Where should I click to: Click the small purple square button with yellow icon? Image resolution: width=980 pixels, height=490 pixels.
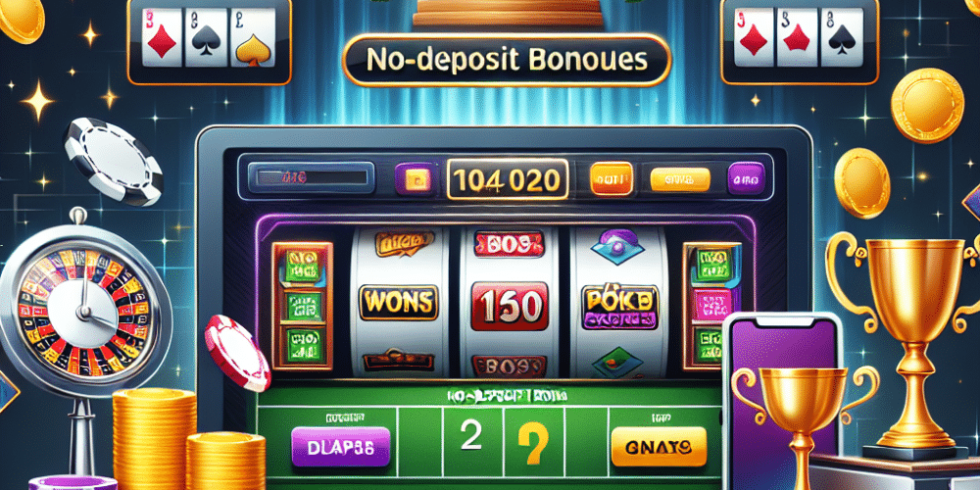click(x=414, y=179)
